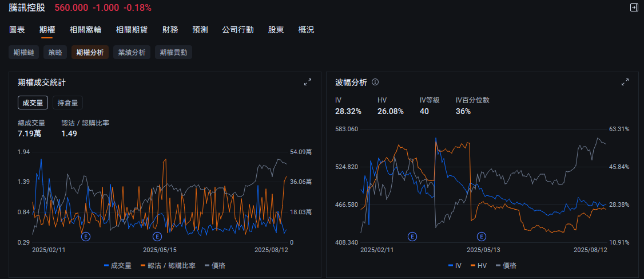Click the IV value 28.32%
Image resolution: width=644 pixels, height=279 pixels.
point(348,112)
